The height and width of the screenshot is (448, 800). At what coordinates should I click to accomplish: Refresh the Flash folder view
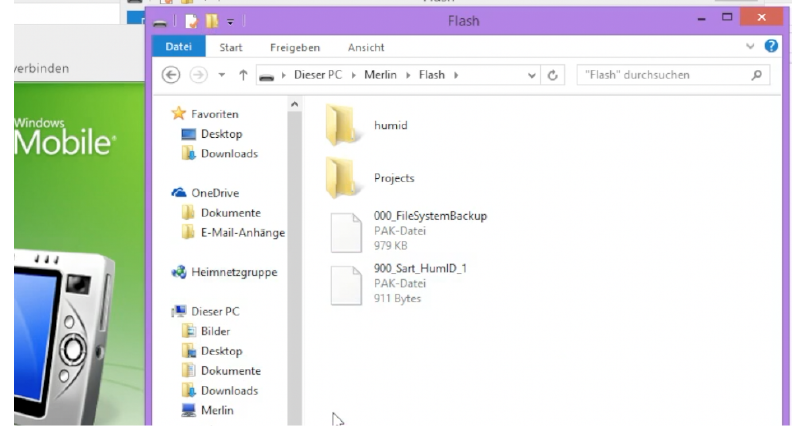click(553, 76)
